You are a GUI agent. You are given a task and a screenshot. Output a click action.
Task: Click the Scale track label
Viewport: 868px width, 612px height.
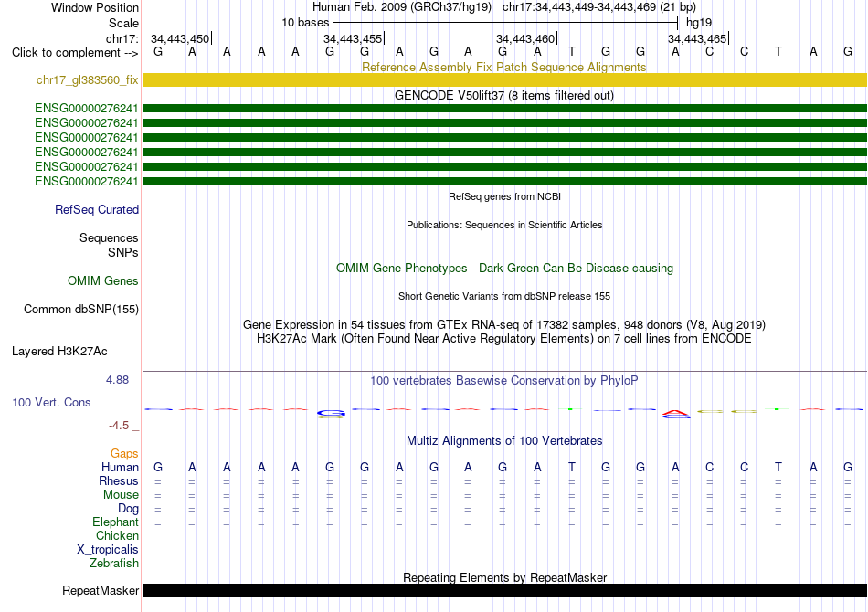coord(123,23)
